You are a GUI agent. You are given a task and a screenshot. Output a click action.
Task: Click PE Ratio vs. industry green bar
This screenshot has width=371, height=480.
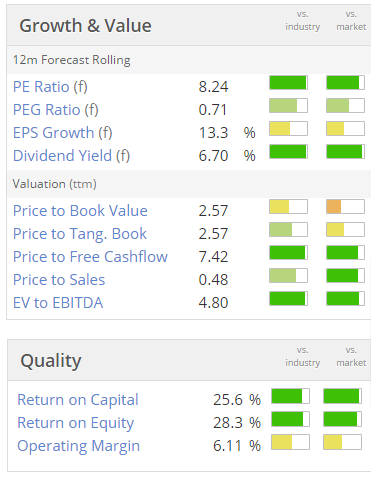point(288,83)
